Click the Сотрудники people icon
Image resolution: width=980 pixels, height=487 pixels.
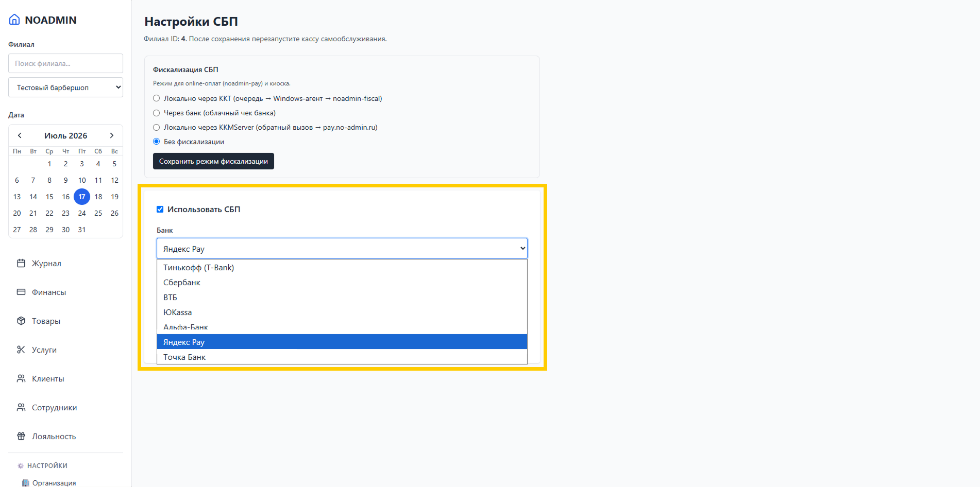point(21,407)
